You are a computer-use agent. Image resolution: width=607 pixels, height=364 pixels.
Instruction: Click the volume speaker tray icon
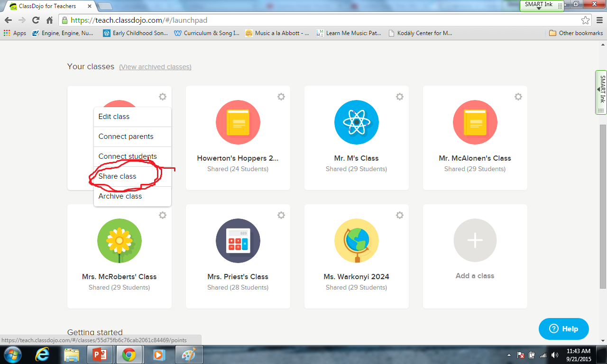(555, 355)
